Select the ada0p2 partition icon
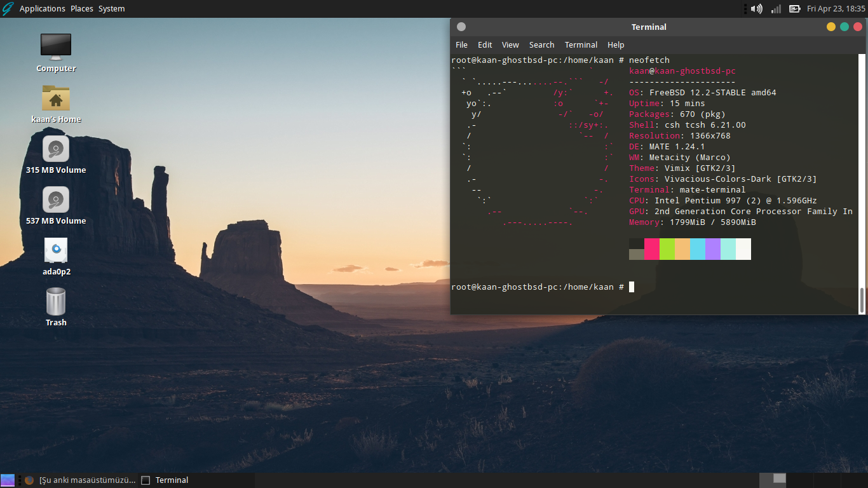This screenshot has width=868, height=488. pyautogui.click(x=56, y=251)
